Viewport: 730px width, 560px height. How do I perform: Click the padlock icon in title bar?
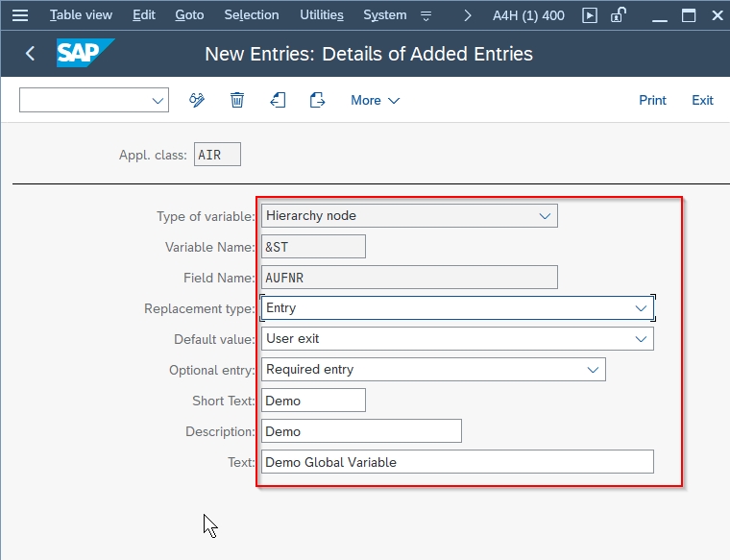pos(620,15)
